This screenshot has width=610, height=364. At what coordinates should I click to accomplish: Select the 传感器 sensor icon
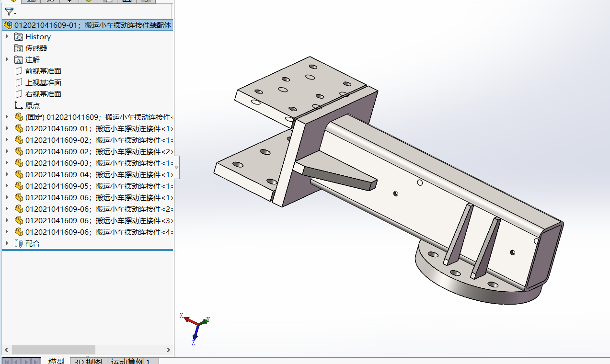(19, 48)
